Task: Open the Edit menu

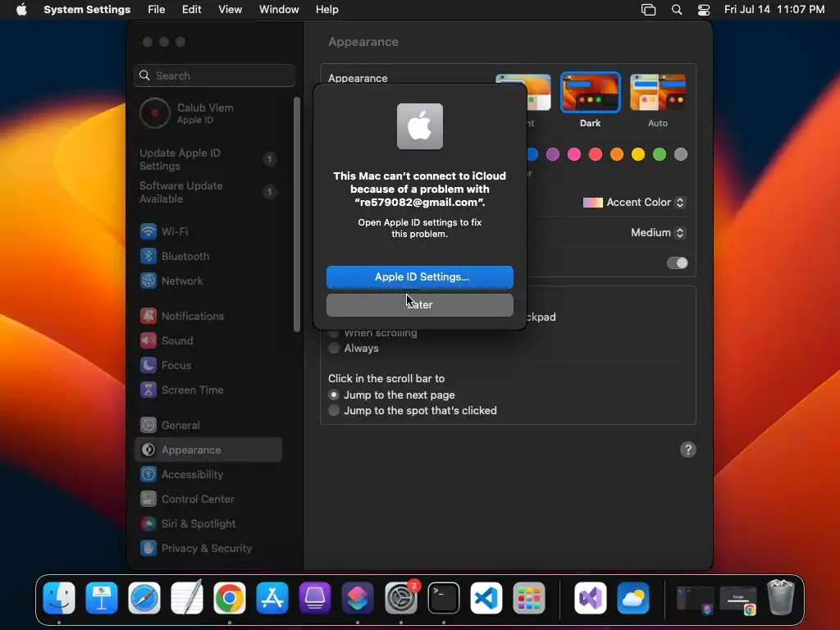Action: [x=191, y=10]
